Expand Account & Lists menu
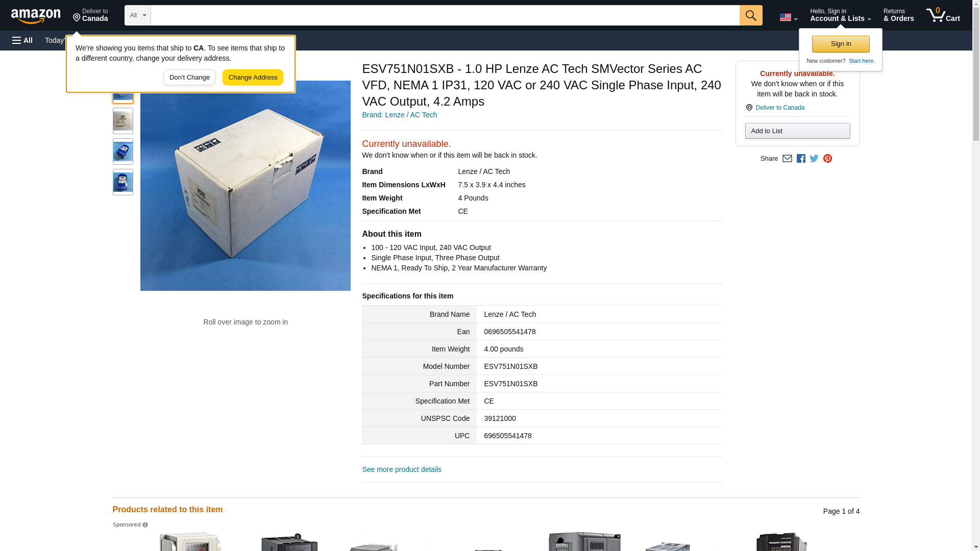 click(x=840, y=15)
